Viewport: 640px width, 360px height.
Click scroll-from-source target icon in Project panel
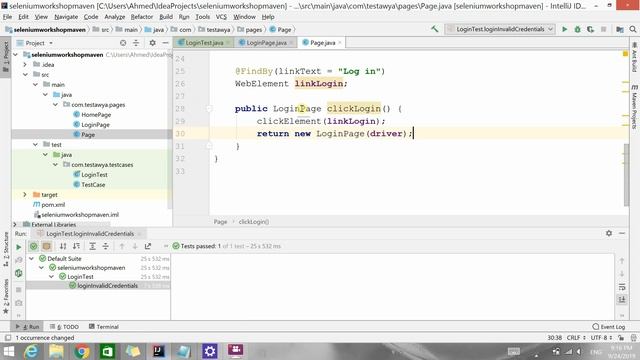[123, 43]
